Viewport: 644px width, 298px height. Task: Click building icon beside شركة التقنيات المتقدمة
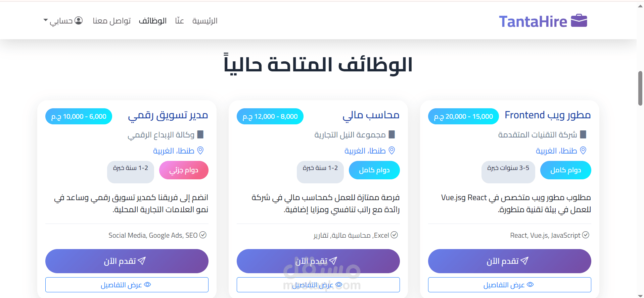[x=583, y=134]
